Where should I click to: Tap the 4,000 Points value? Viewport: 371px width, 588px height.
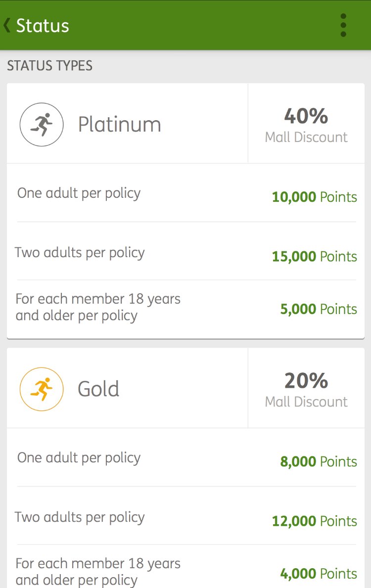pos(319,573)
